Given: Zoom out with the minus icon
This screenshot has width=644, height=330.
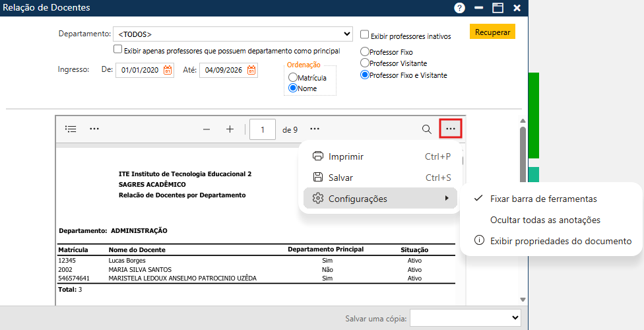Looking at the screenshot, I should pos(207,129).
